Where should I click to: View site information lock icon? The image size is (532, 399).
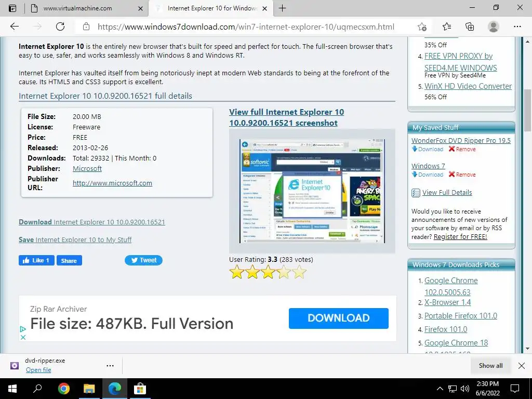86,26
